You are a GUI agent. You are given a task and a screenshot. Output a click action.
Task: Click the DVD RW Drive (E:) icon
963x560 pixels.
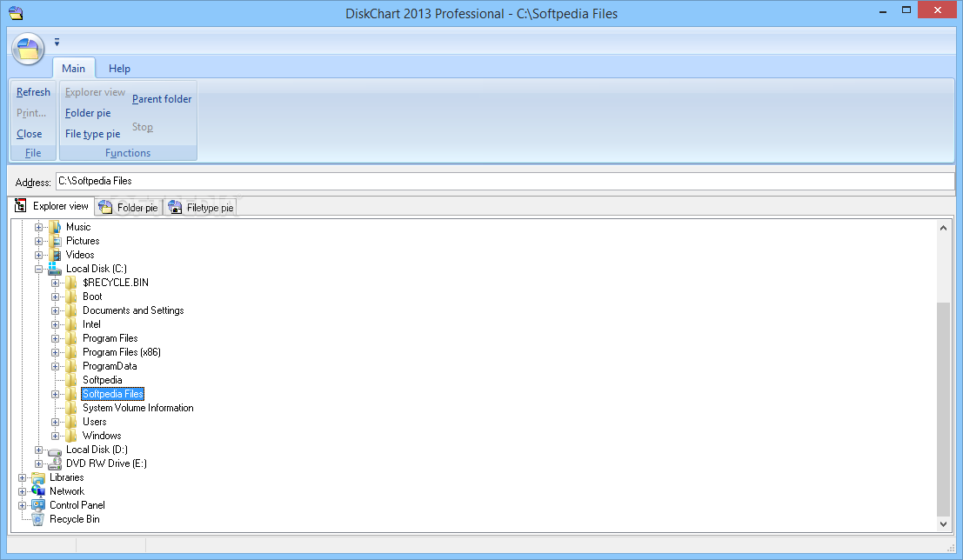click(56, 463)
